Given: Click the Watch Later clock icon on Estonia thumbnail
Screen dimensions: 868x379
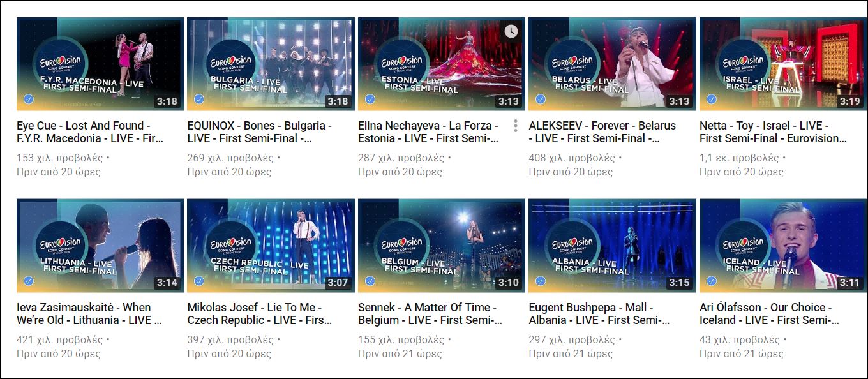Looking at the screenshot, I should click(x=511, y=31).
